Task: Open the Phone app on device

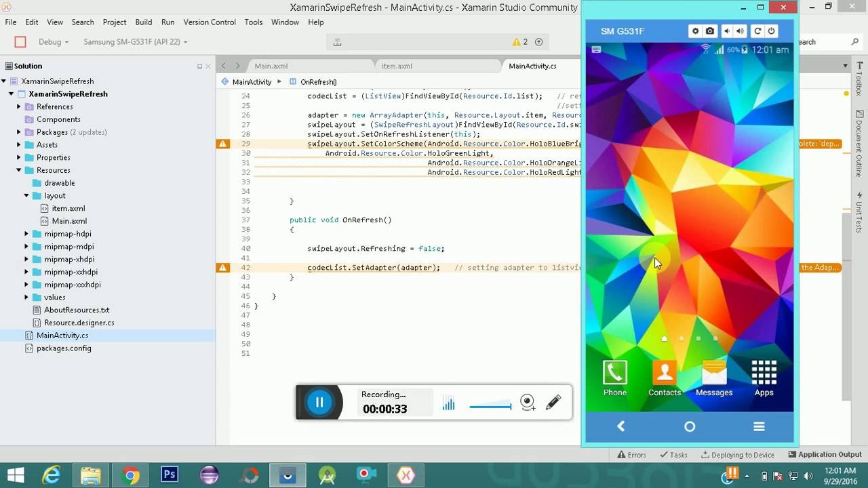Action: tap(615, 378)
